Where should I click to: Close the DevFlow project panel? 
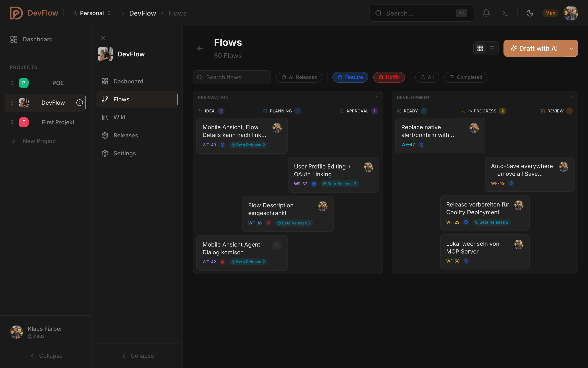103,38
